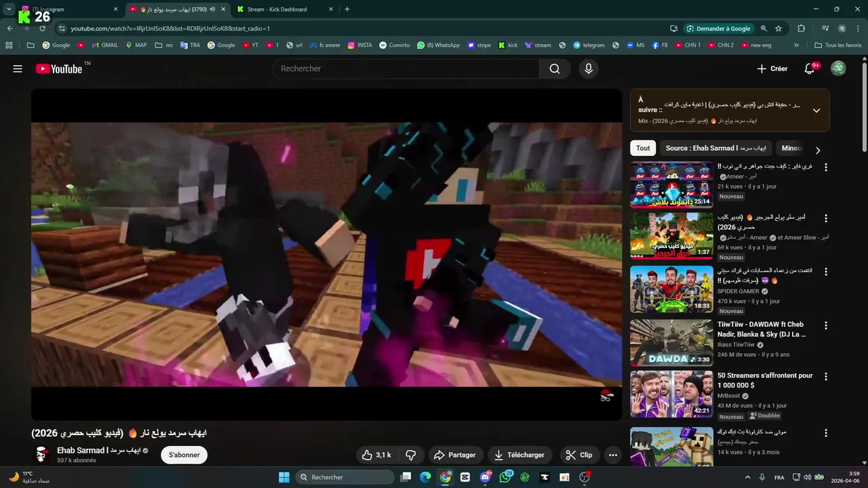The width and height of the screenshot is (868, 488).
Task: Open the CHN 1 bookmark
Action: pyautogui.click(x=687, y=45)
